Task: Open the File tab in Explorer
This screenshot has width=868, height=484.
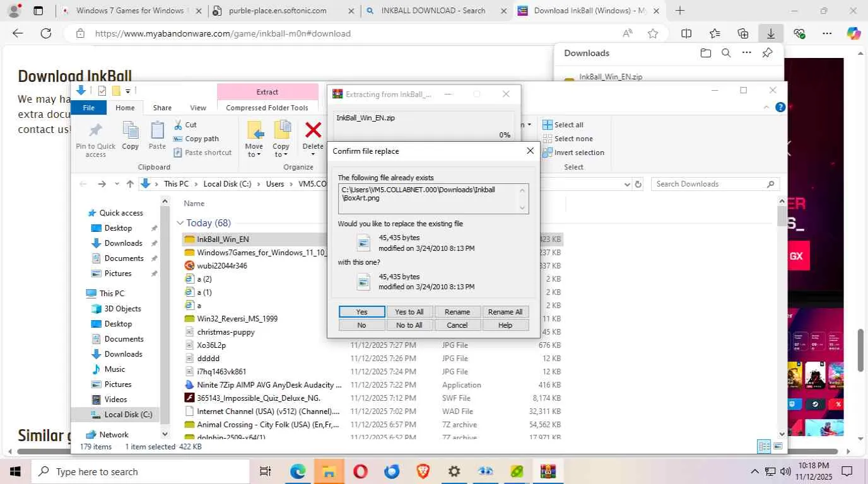Action: tap(89, 108)
